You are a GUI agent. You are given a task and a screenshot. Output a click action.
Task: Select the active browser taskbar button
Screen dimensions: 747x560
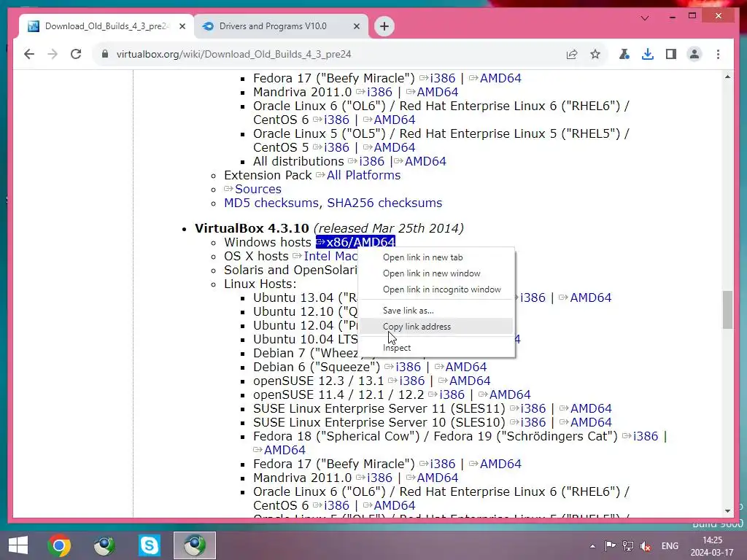[194, 545]
